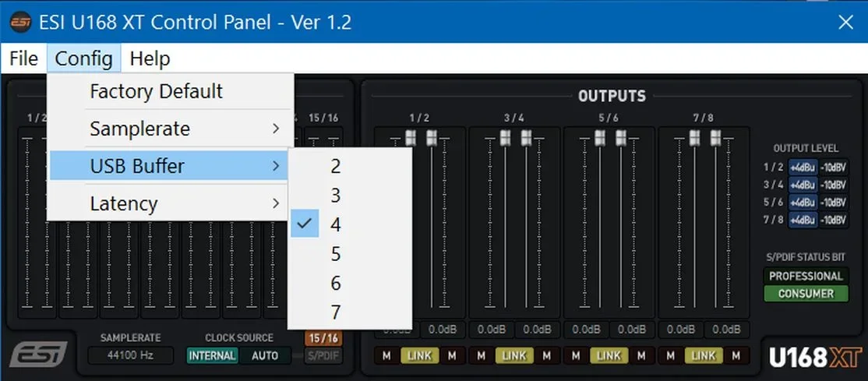Viewport: 868px width, 381px height.
Task: Grab output 3/4 left fader handle
Action: 506,138
